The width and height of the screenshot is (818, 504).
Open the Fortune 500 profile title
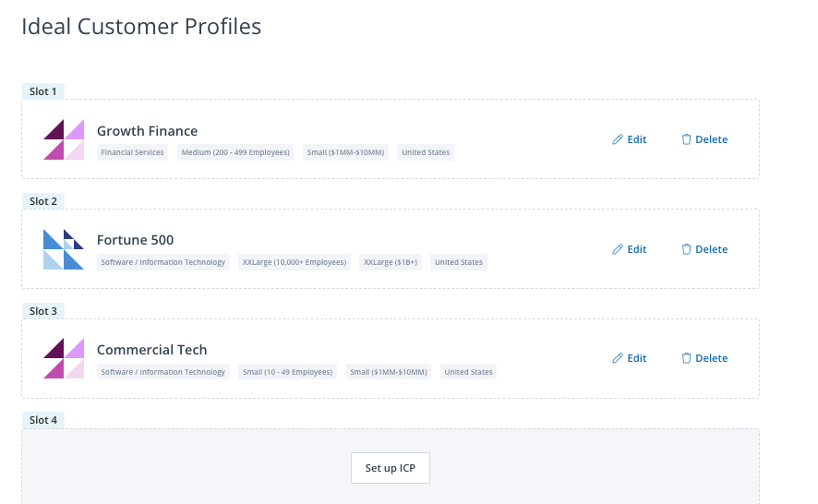coord(135,240)
